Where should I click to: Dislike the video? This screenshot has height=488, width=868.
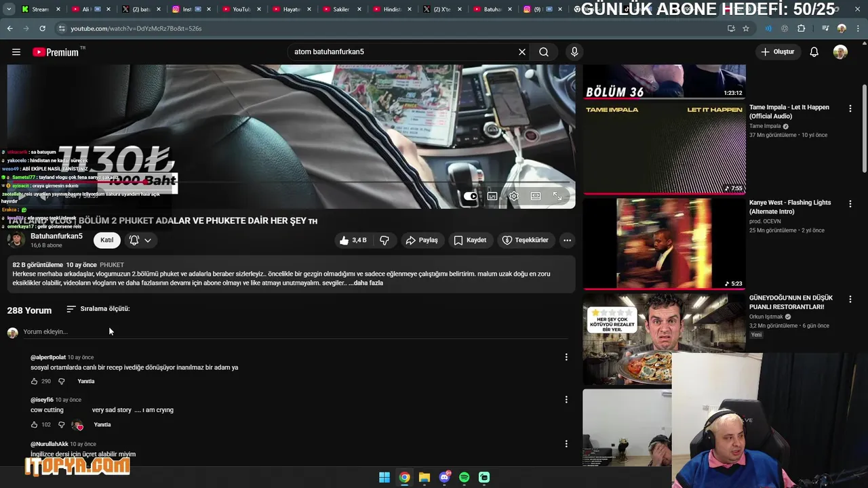click(384, 240)
